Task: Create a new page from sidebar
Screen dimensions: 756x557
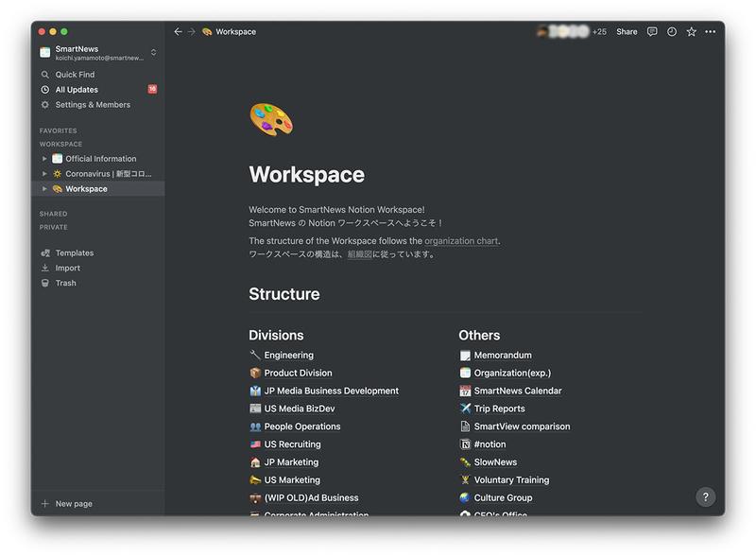Action: click(73, 504)
